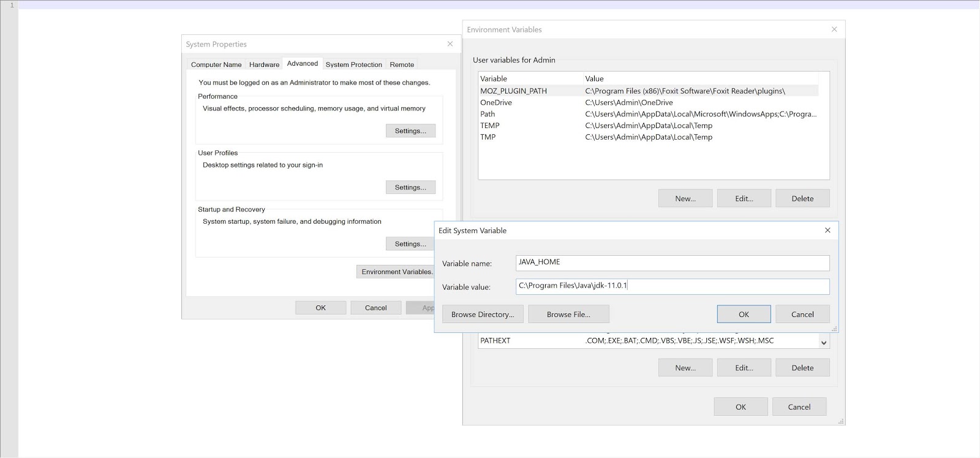
Task: Click scroll-down arrow beside PATHEXT row
Action: click(x=824, y=342)
